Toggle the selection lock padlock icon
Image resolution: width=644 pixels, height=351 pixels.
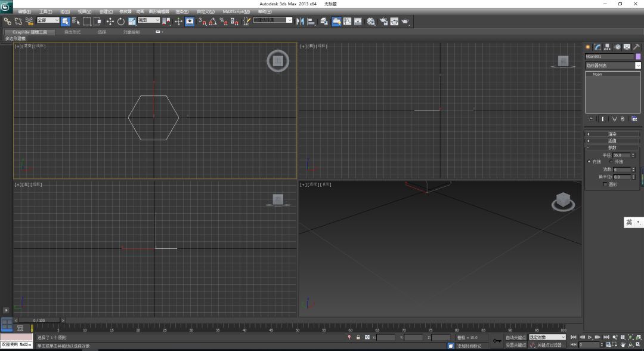point(358,337)
